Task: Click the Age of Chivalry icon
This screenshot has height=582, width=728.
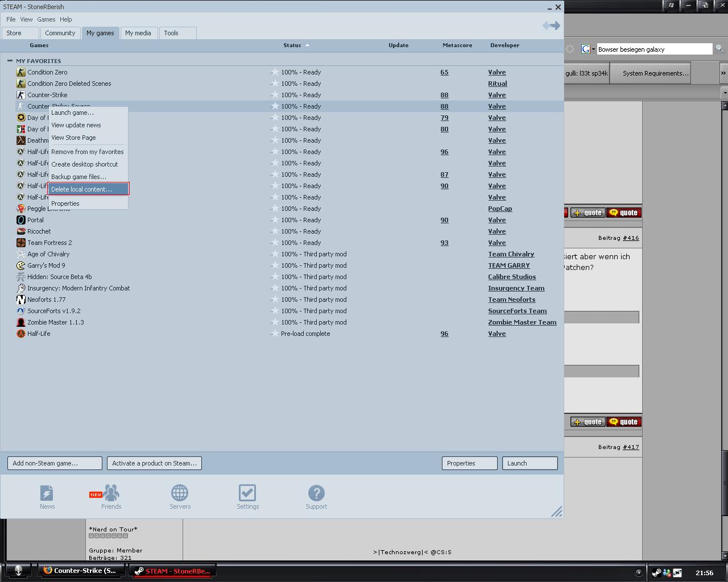Action: (21, 254)
